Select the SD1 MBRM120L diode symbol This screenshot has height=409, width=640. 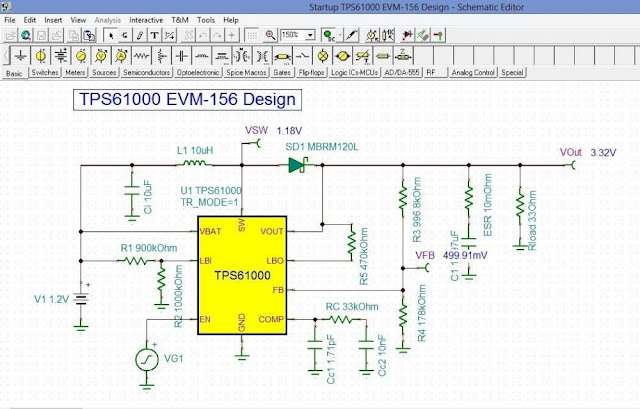[x=297, y=165]
